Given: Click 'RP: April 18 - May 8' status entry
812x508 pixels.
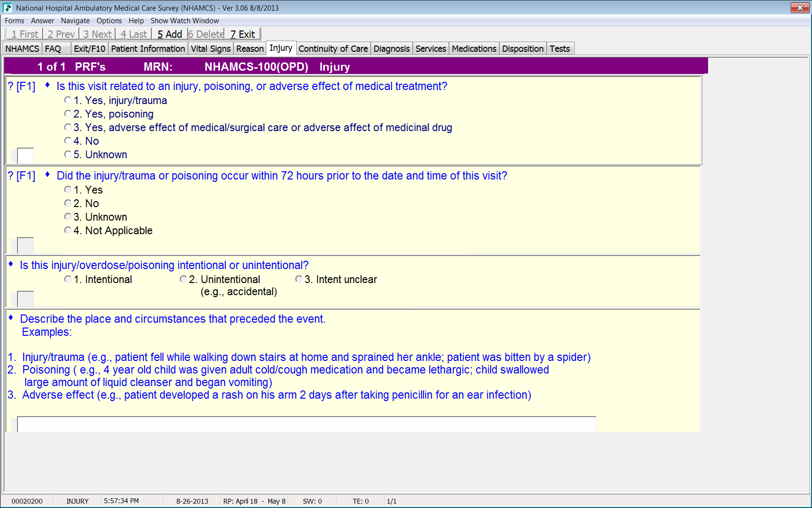Looking at the screenshot, I should point(254,501).
